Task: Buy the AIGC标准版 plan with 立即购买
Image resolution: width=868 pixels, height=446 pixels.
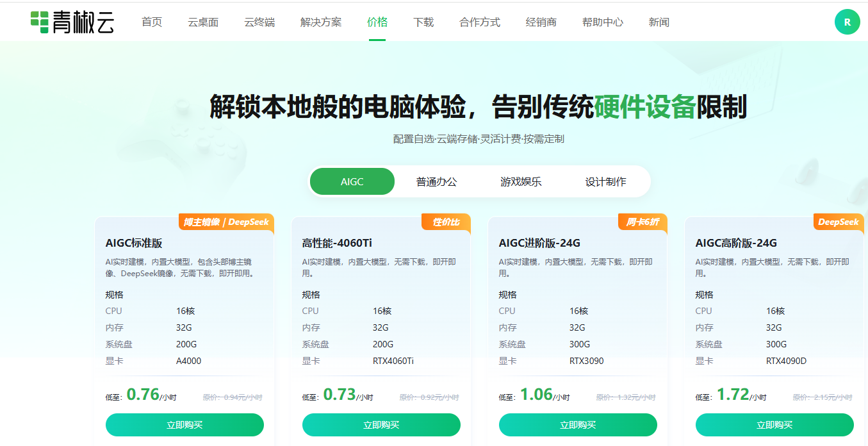Action: click(184, 425)
